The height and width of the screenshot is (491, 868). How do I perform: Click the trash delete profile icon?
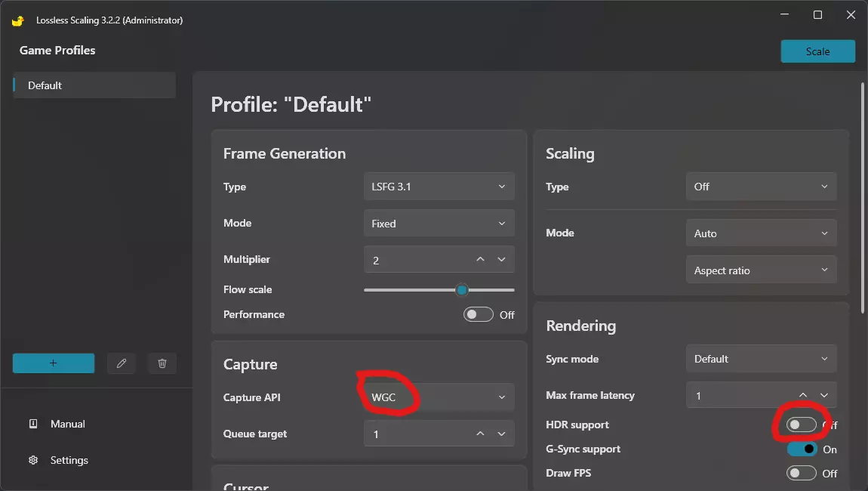162,363
